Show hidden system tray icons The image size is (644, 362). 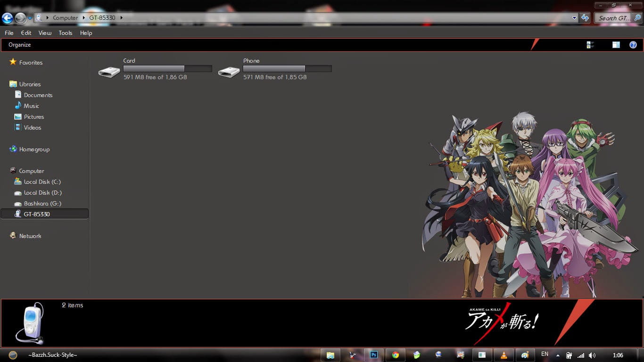(558, 355)
